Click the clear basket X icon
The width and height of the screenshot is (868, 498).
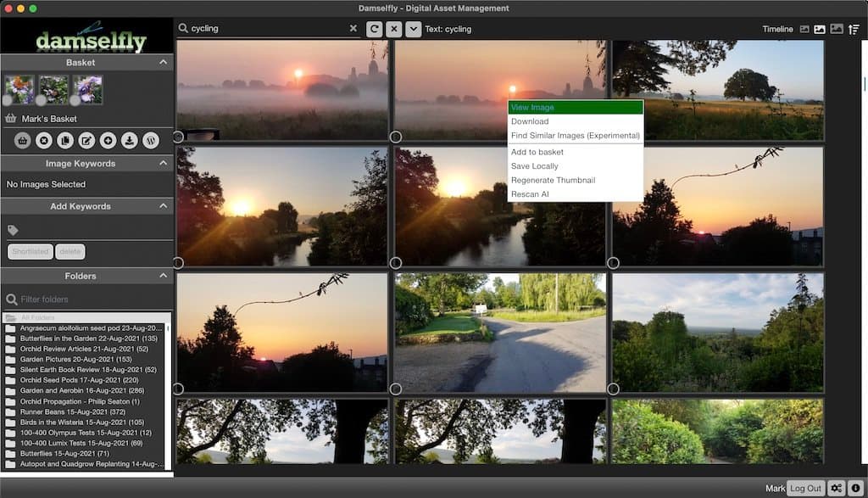pyautogui.click(x=44, y=140)
